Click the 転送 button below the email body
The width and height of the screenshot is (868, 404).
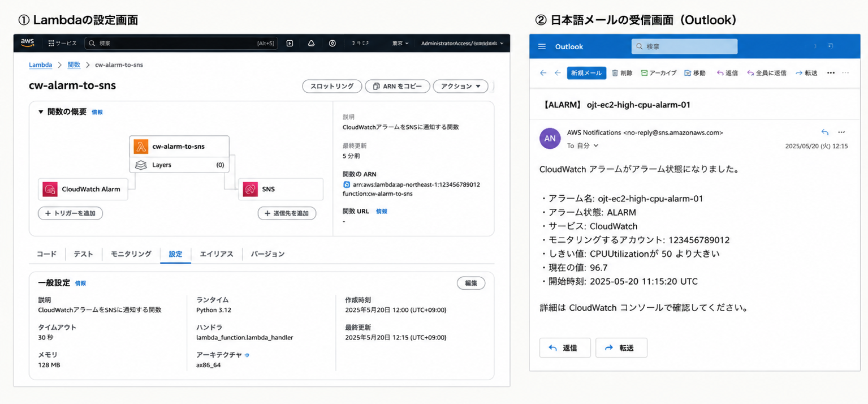pos(621,348)
